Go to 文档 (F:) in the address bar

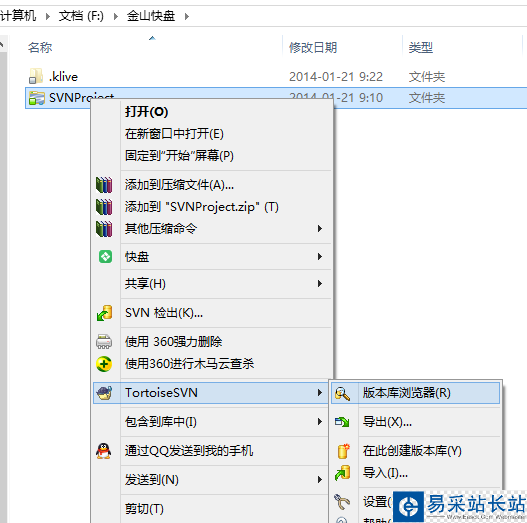(81, 16)
